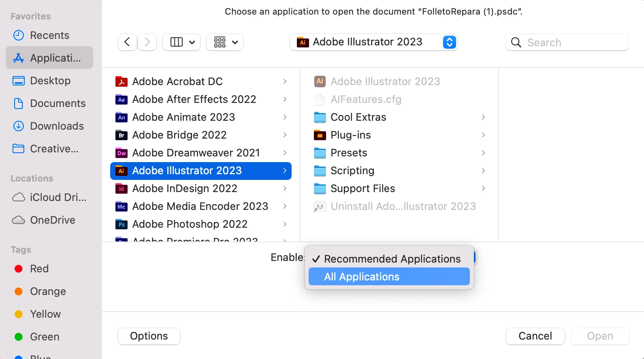The image size is (644, 359).
Task: Select Applications in the Favorites sidebar
Action: [49, 58]
